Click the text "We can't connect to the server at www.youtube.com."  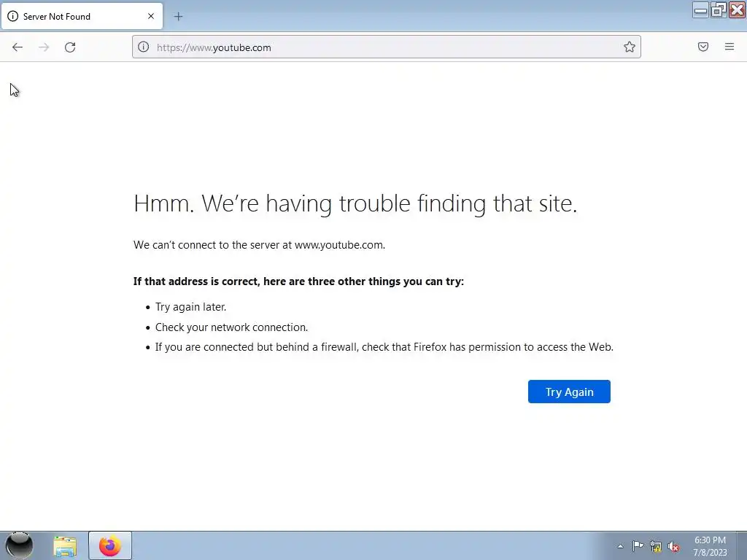259,245
